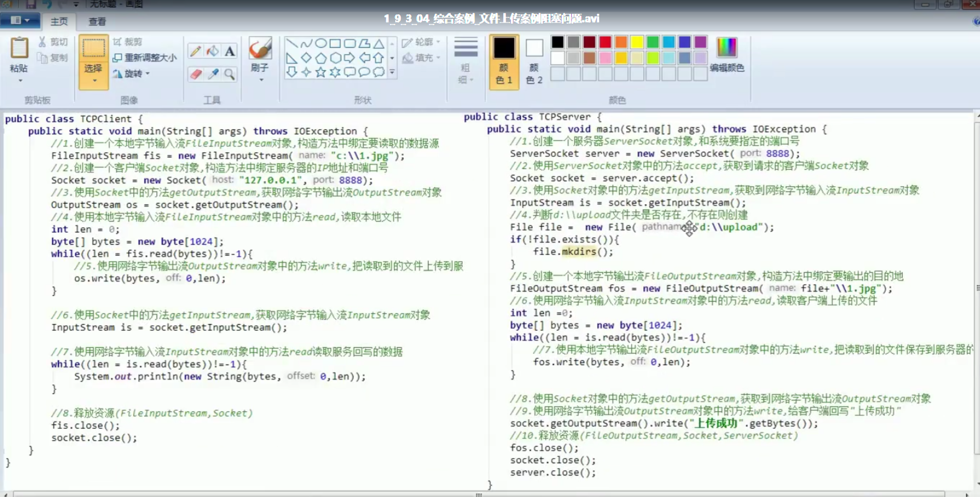Activate Color 1 (颜色 1) selector
980x497 pixels.
click(504, 62)
